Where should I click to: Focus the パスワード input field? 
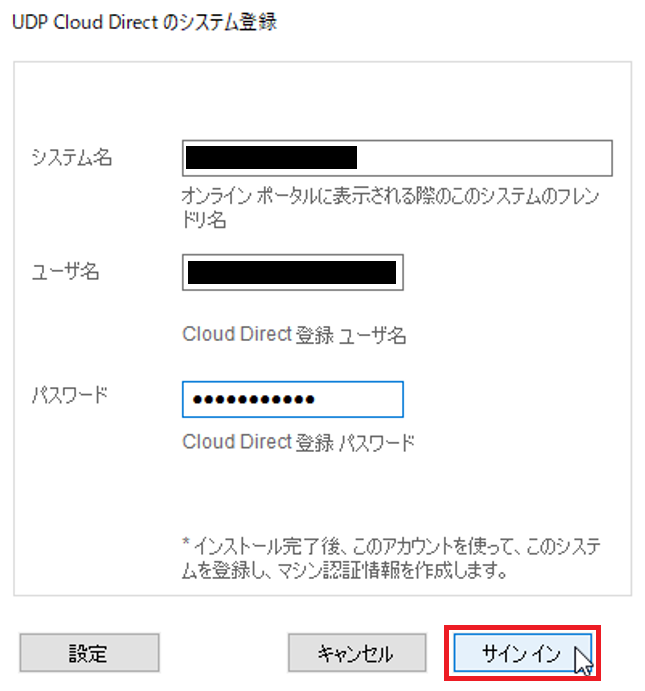click(x=293, y=399)
